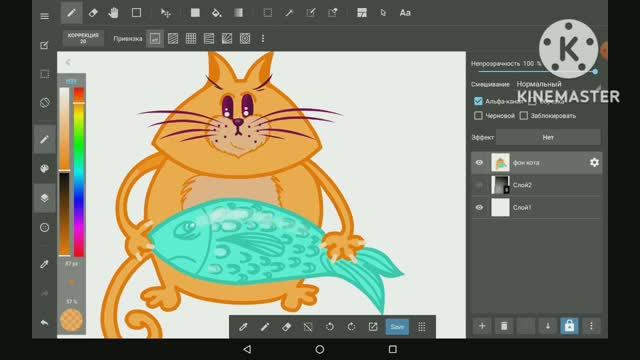Open the Коррекция 20 stabilizer setting

click(83, 38)
